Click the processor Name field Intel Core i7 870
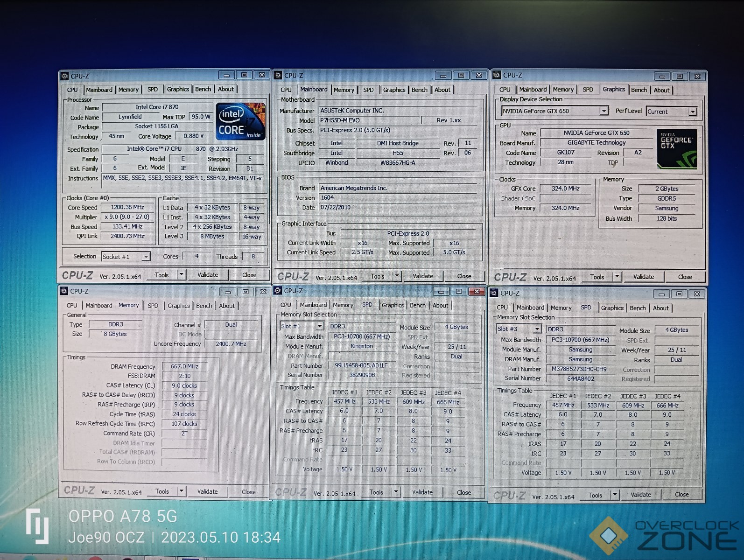The image size is (744, 560). click(157, 107)
